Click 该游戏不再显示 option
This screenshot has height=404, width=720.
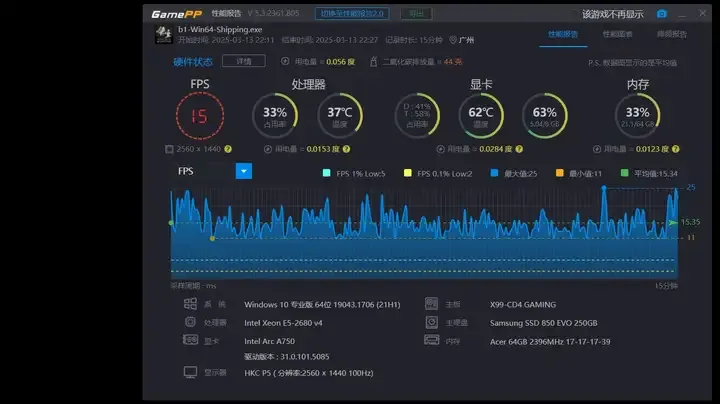(x=613, y=14)
